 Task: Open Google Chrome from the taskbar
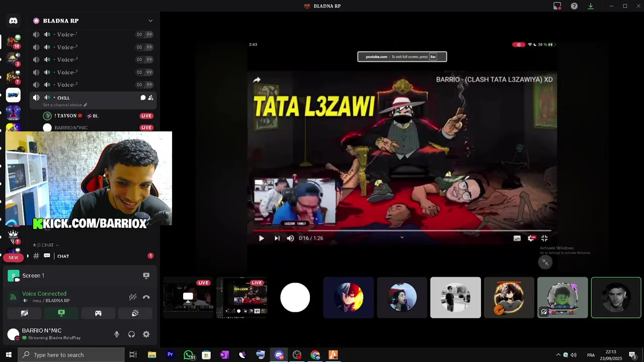[x=315, y=355]
